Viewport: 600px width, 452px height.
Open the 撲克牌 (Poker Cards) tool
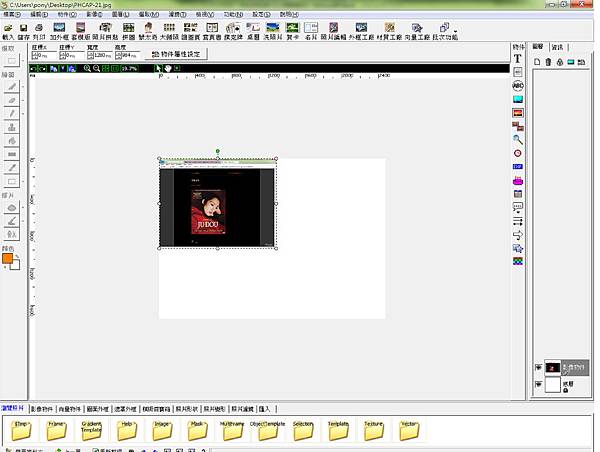click(x=233, y=31)
